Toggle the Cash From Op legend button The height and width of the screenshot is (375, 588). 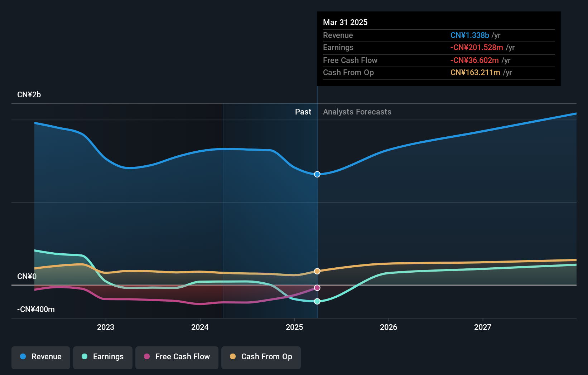[261, 357]
